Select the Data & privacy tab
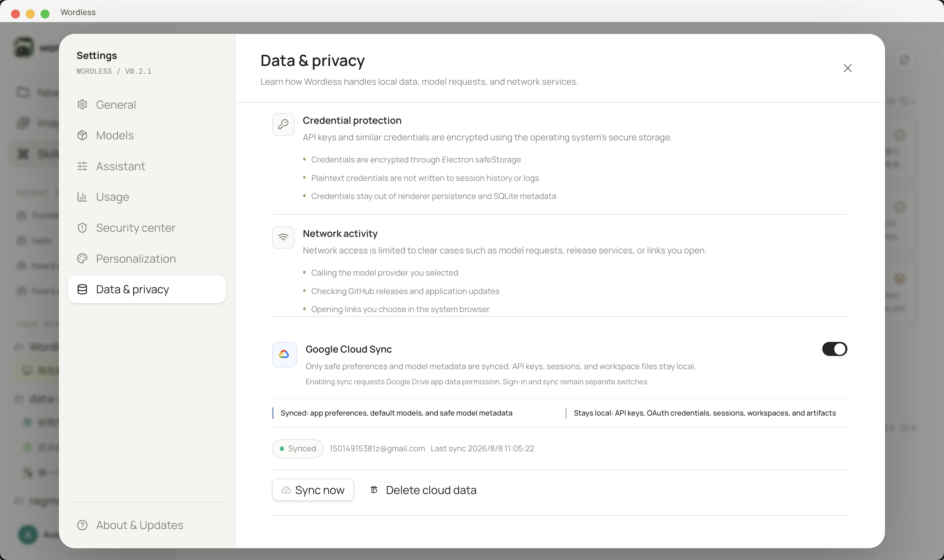The image size is (944, 560). (147, 290)
